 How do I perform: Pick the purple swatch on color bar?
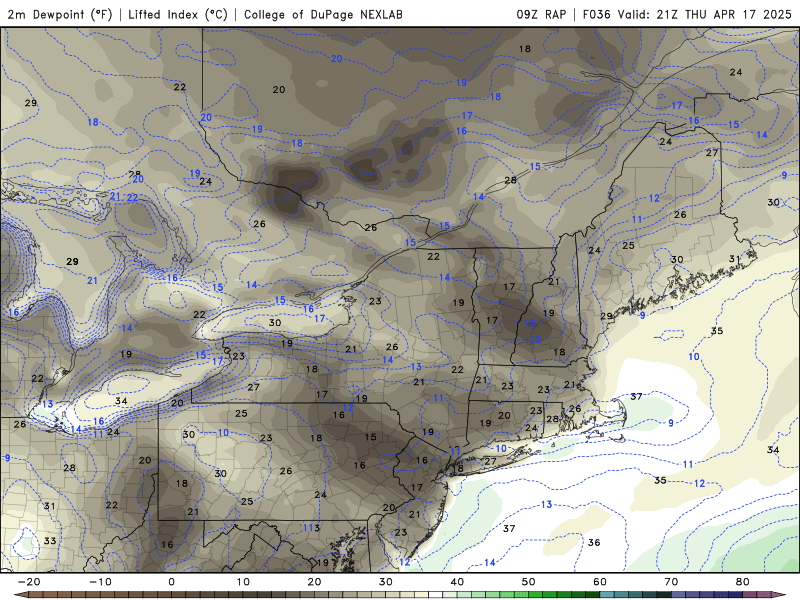[x=749, y=594]
